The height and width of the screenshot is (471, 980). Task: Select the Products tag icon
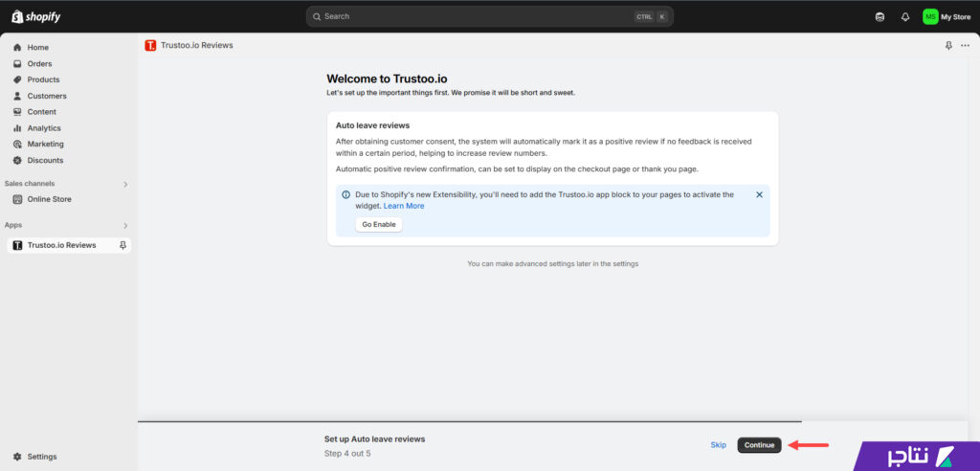(x=17, y=79)
